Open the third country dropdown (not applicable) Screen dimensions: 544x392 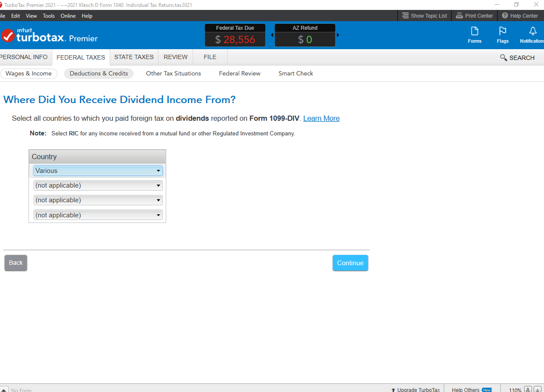[98, 200]
